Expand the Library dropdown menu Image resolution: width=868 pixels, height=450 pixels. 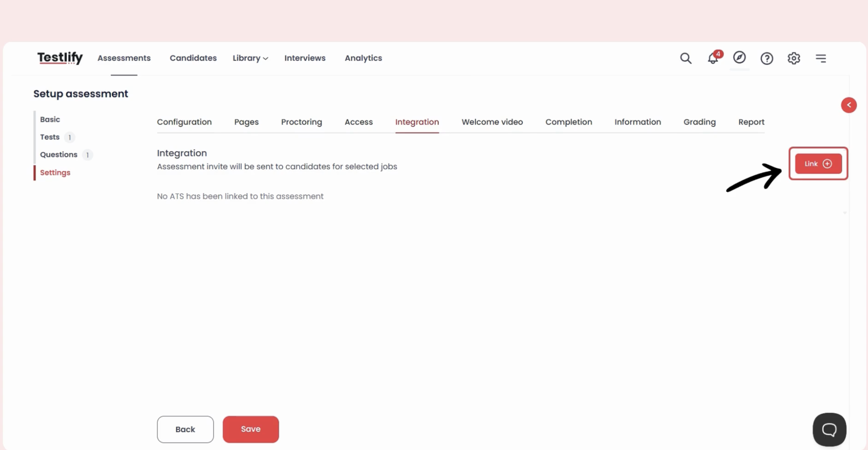pyautogui.click(x=250, y=58)
